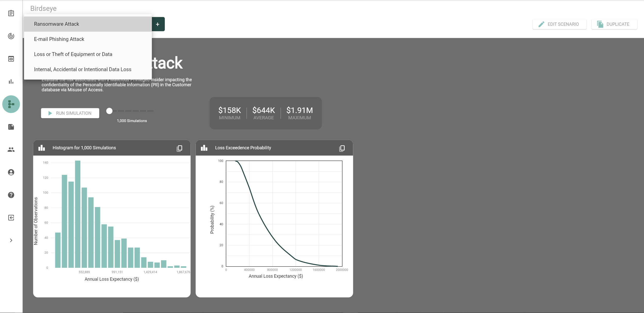Open the help question mark icon

(x=11, y=195)
